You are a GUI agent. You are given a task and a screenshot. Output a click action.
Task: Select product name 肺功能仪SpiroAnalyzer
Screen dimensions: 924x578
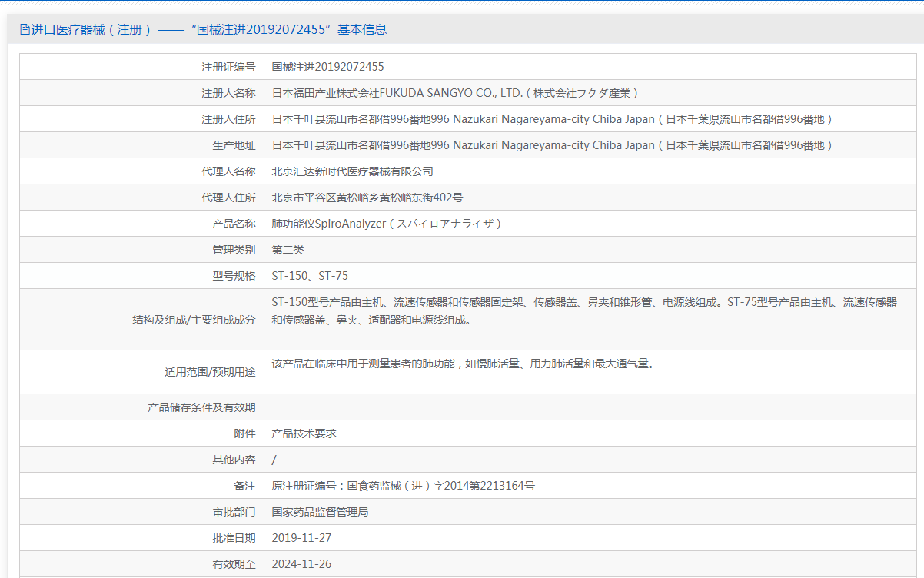point(388,224)
